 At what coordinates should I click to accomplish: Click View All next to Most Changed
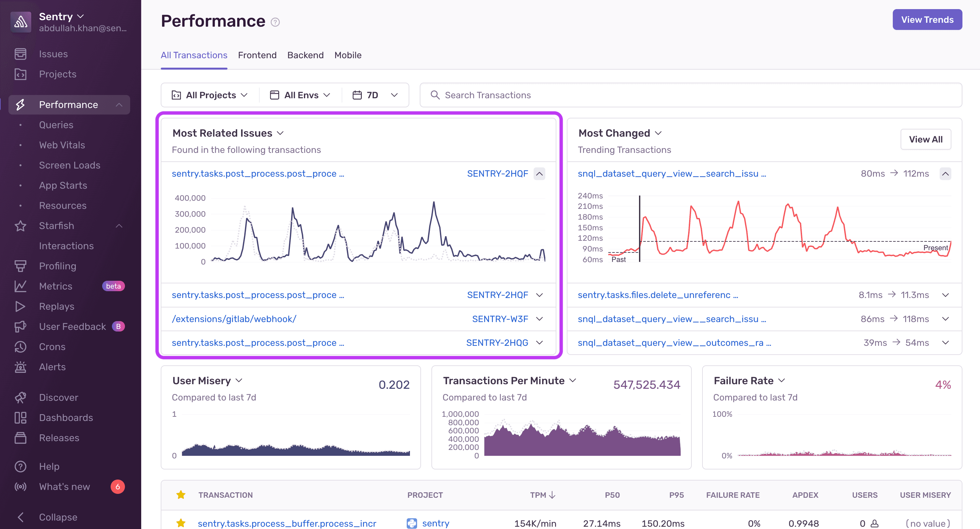tap(926, 139)
